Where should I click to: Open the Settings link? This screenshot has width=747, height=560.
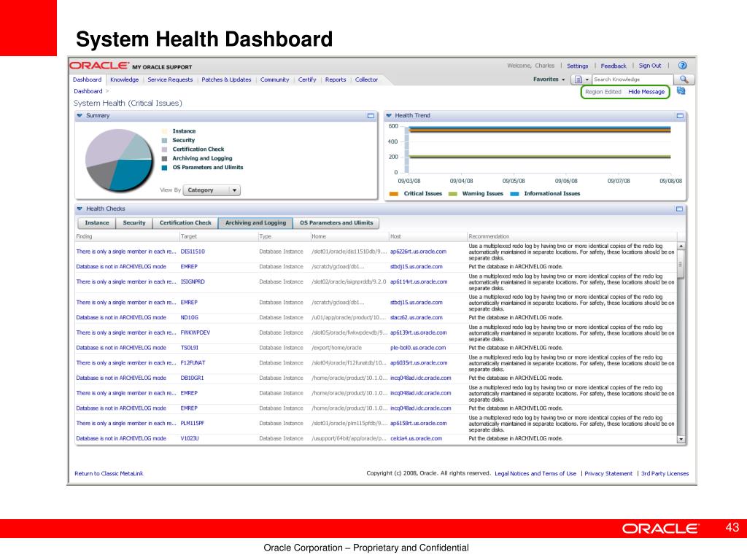coord(578,66)
